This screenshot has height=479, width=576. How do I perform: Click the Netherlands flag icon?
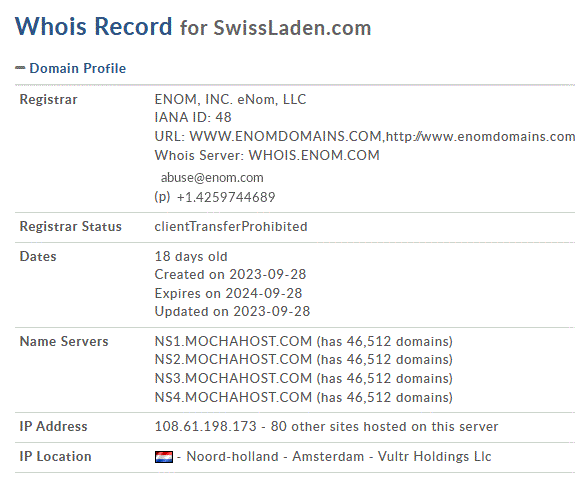[164, 457]
